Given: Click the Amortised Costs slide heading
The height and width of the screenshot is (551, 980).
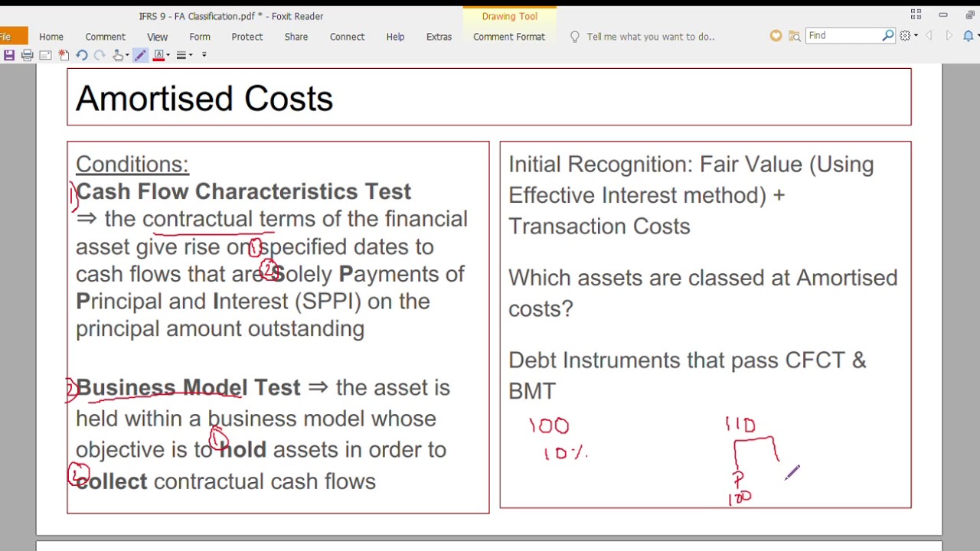Looking at the screenshot, I should coord(204,99).
